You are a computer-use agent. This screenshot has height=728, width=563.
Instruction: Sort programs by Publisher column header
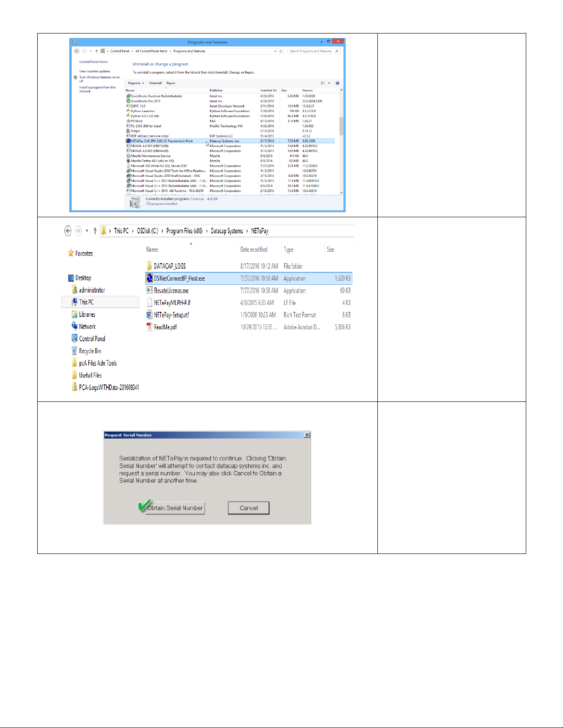[216, 90]
